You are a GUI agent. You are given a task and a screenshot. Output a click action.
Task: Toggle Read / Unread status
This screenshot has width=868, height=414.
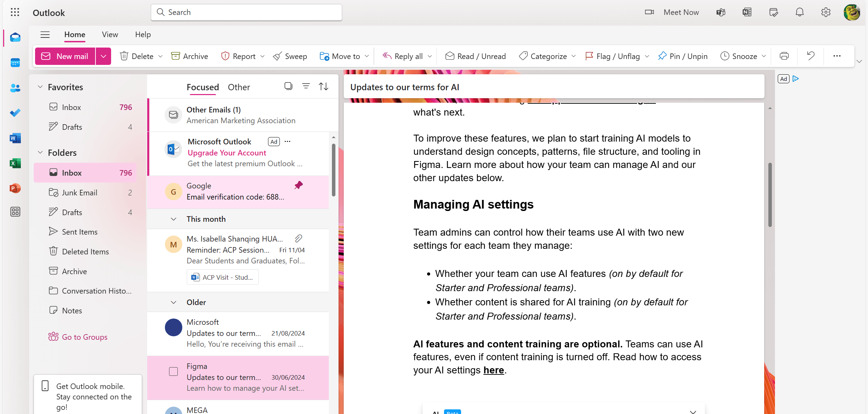pyautogui.click(x=475, y=56)
